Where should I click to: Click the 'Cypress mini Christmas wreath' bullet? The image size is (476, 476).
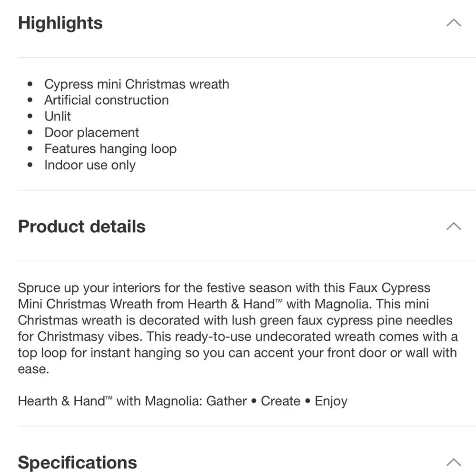pos(137,84)
